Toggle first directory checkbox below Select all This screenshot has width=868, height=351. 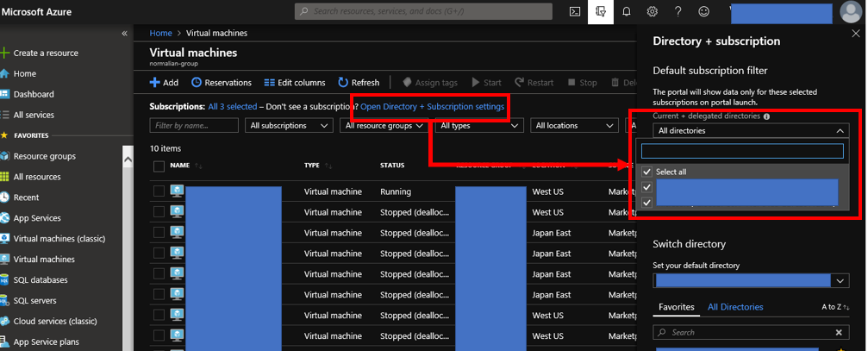click(x=646, y=187)
